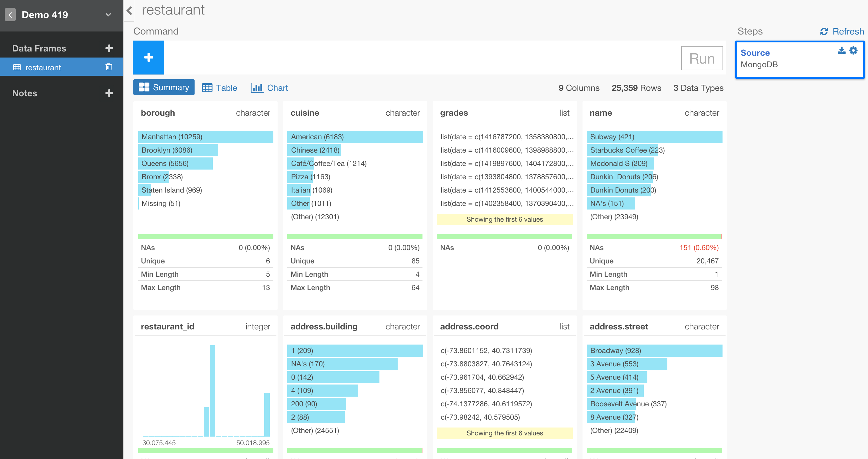The width and height of the screenshot is (868, 459).
Task: Click the address.street column header
Action: coord(619,326)
